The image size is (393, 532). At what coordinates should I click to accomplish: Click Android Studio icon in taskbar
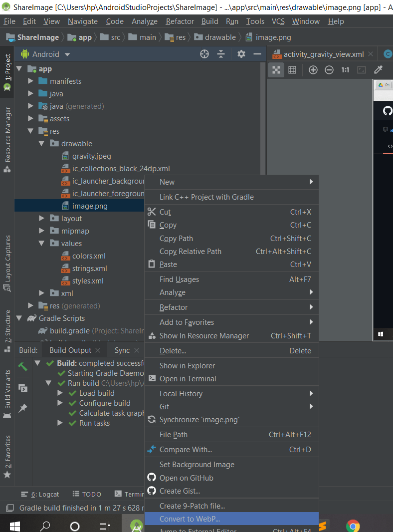136,526
